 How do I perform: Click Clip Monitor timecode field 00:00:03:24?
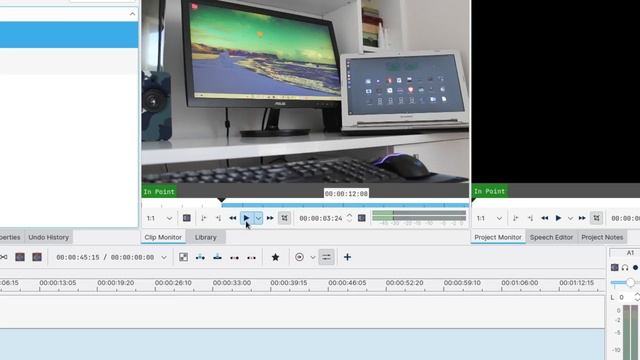[321, 218]
